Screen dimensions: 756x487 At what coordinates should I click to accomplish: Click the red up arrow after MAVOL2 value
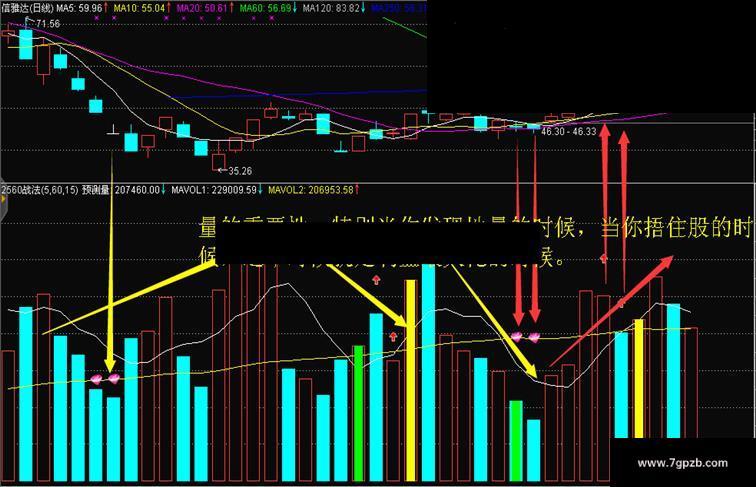(x=357, y=190)
